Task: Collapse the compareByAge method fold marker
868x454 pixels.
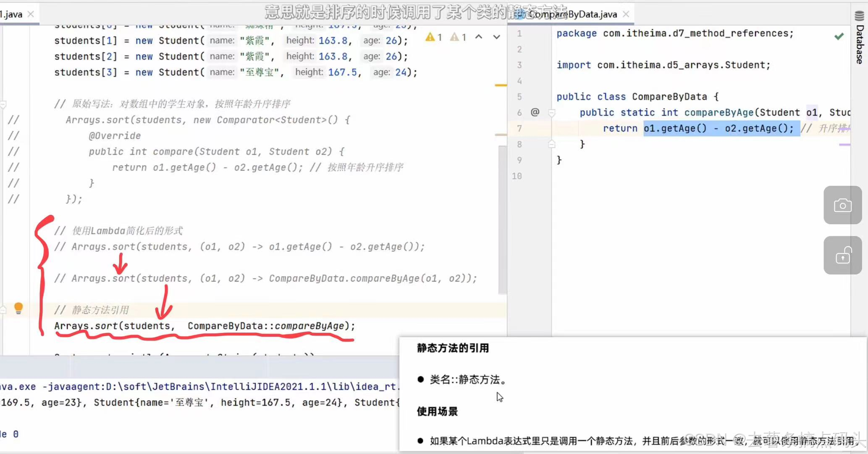Action: 552,113
